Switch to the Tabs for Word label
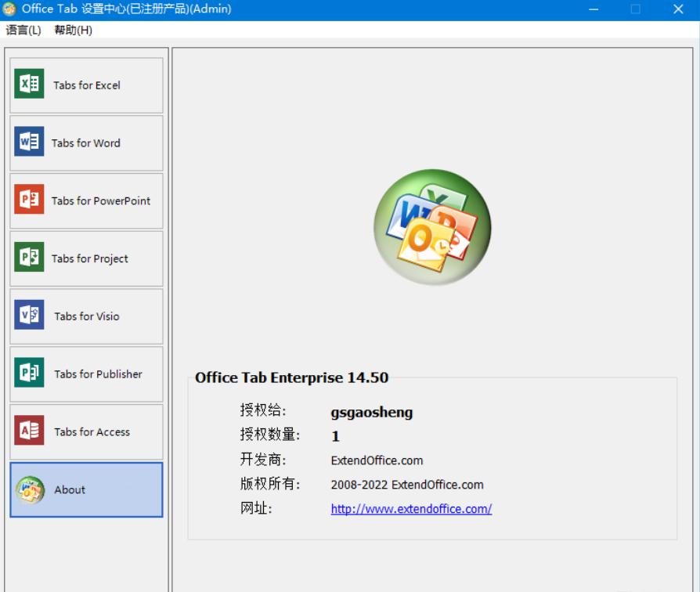Viewport: 700px width, 592px height. (x=85, y=143)
